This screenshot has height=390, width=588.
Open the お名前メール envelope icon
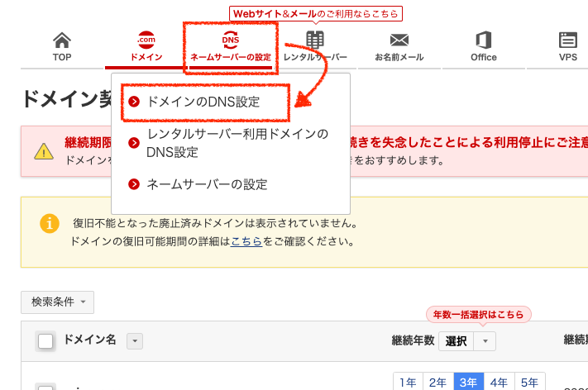pos(399,40)
